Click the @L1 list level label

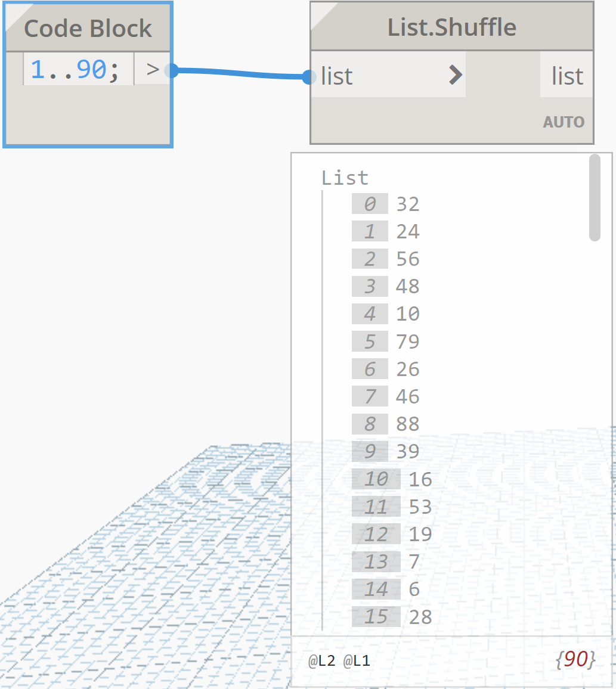point(356,660)
